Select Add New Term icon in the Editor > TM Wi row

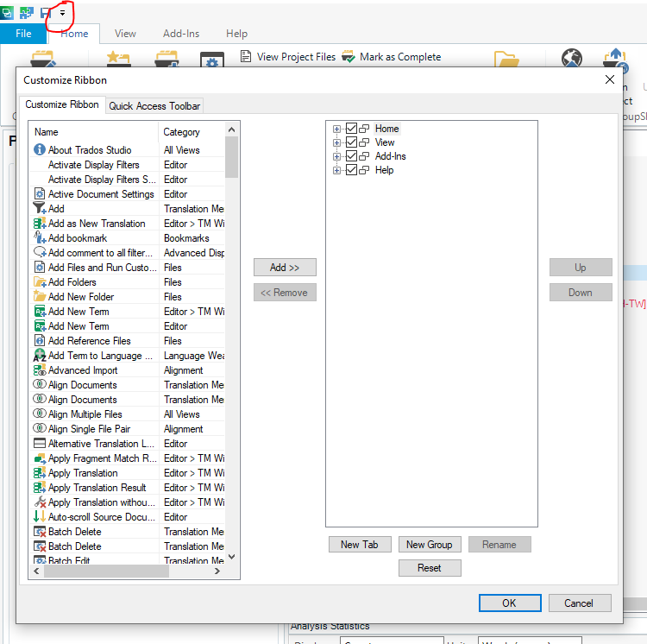click(40, 312)
